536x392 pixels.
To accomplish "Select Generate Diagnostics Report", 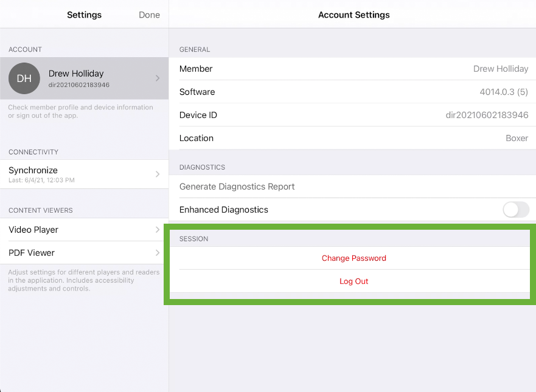I will 352,187.
